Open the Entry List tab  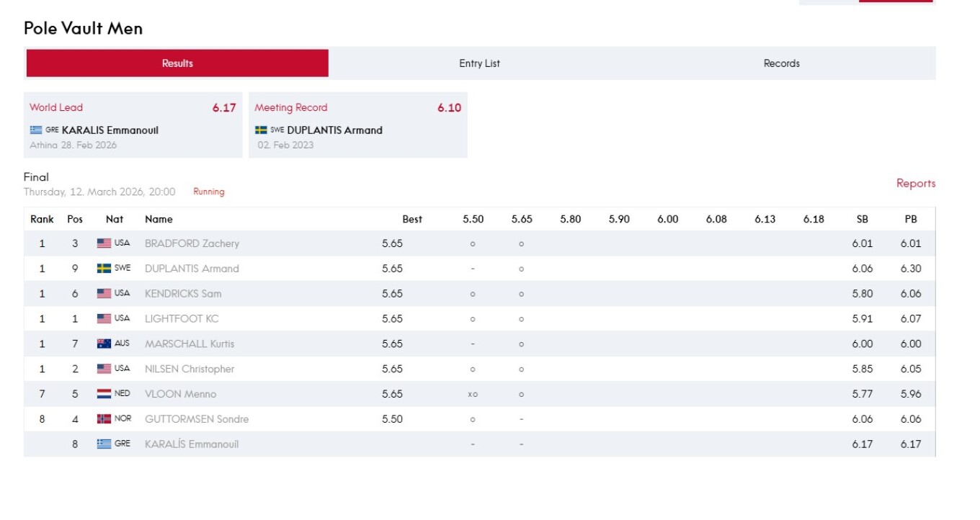click(x=479, y=63)
